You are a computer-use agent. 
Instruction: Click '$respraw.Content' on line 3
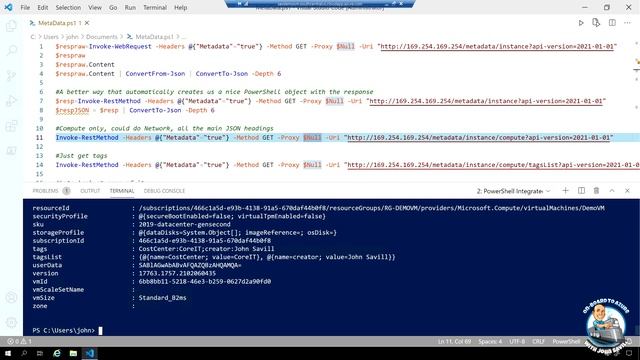point(85,64)
